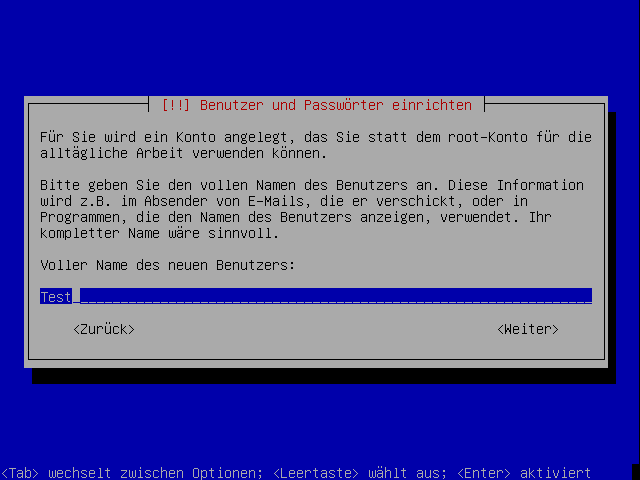Select the <Zurück> button to go back

(104, 329)
